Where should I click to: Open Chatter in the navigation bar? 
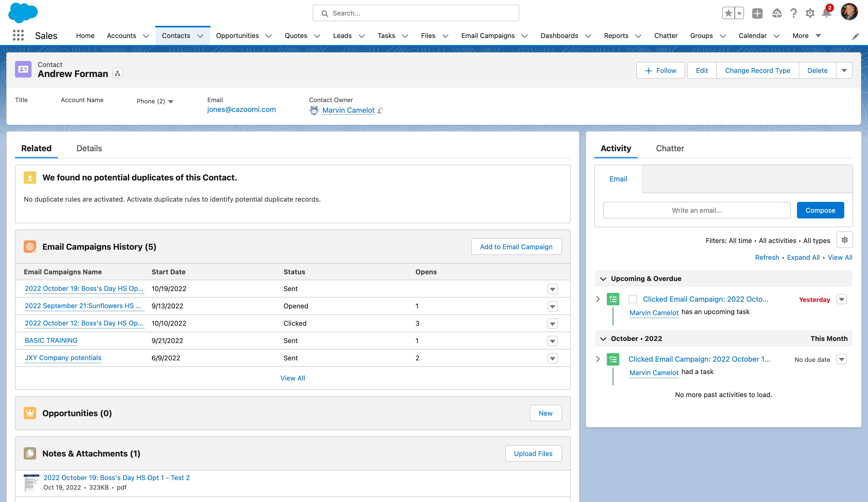point(665,36)
